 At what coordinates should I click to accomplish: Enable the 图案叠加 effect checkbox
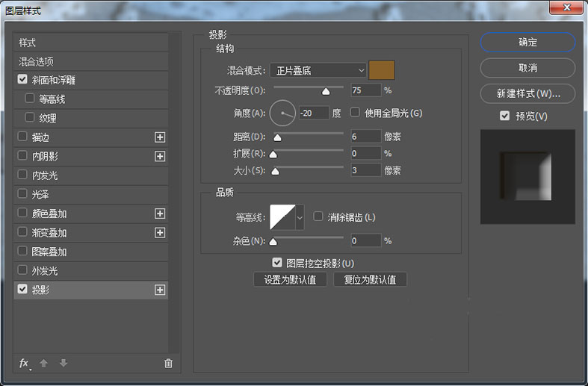(x=22, y=250)
